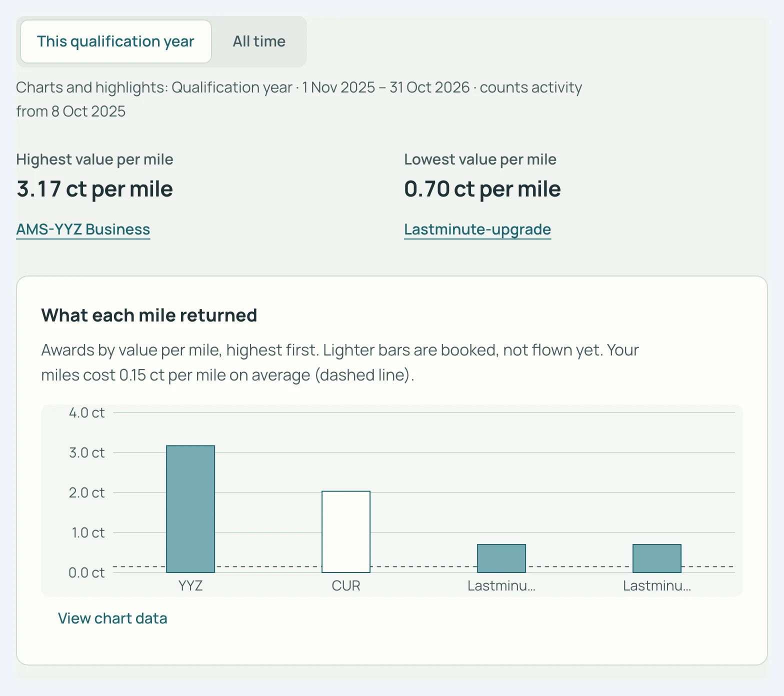Click the "YYZ" x-axis label

(190, 585)
